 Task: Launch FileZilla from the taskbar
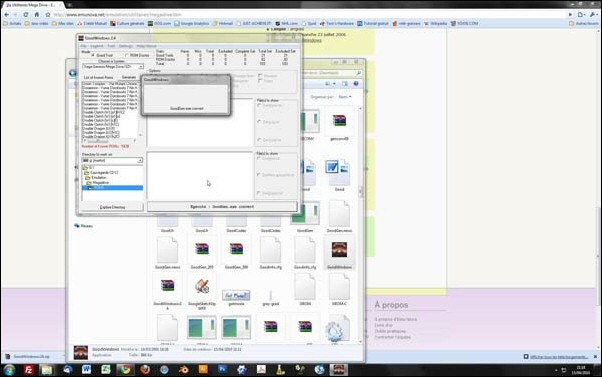coord(29,370)
